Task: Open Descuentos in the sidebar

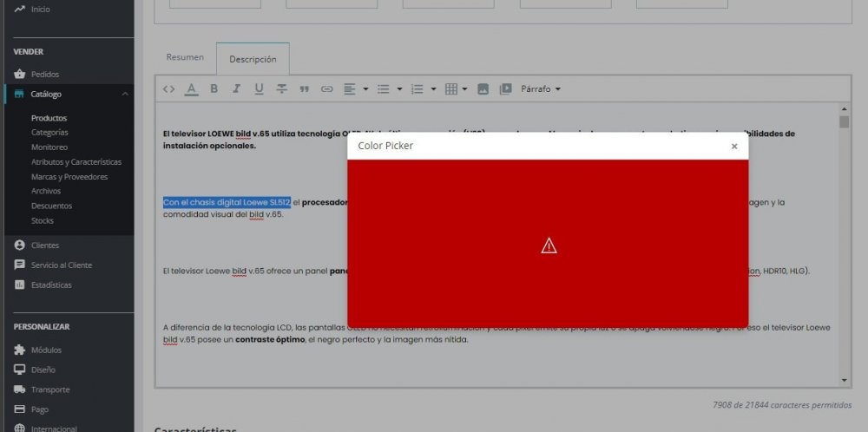Action: pyautogui.click(x=51, y=206)
